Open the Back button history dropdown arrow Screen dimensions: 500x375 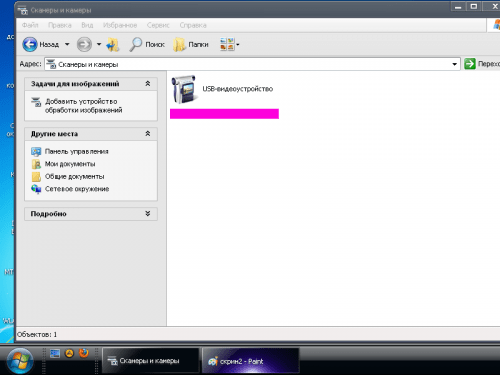[x=67, y=44]
